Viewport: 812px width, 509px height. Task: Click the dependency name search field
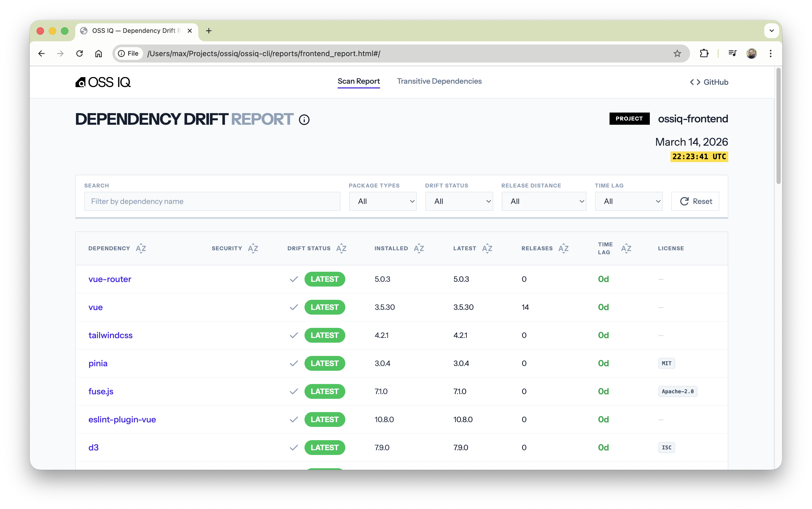[212, 201]
